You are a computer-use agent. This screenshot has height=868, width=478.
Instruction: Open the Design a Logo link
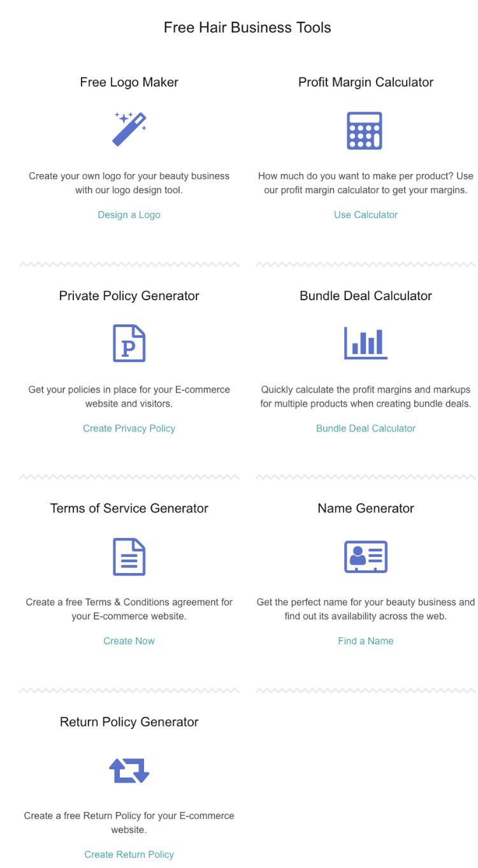click(129, 215)
